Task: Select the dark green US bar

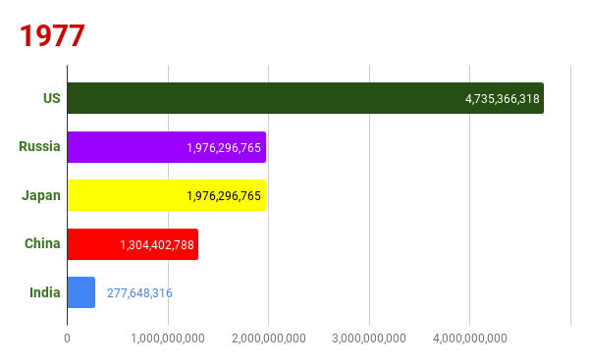Action: [305, 98]
